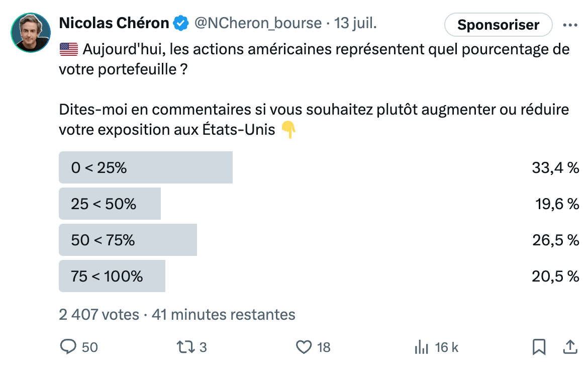The height and width of the screenshot is (365, 588).
Task: Open the reply comments icon
Action: click(68, 346)
